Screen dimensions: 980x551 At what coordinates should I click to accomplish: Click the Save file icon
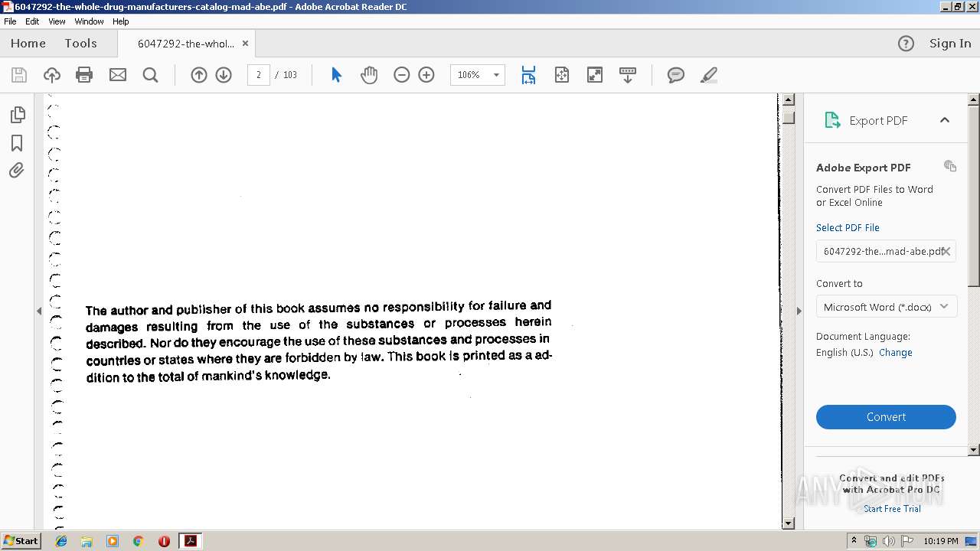(x=19, y=75)
